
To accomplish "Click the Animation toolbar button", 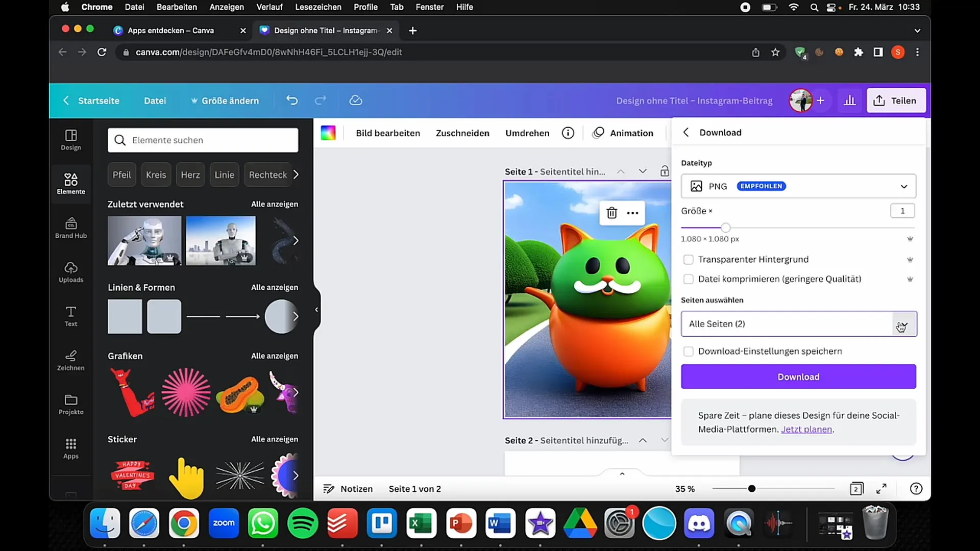I will pos(623,133).
